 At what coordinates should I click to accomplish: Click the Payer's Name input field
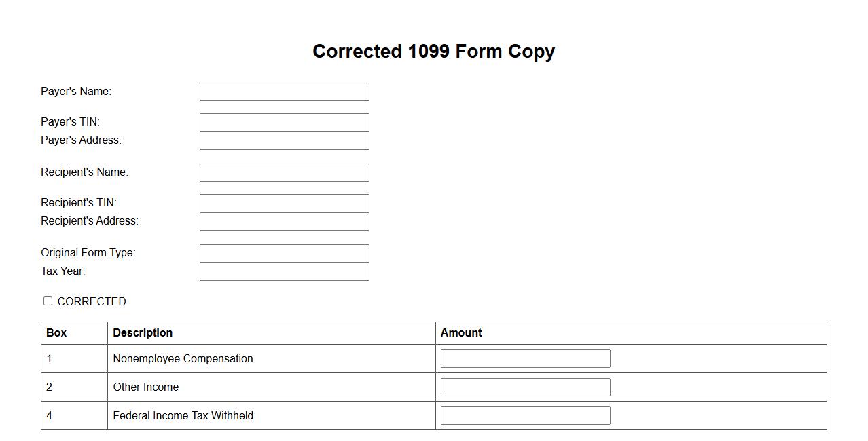[x=284, y=92]
